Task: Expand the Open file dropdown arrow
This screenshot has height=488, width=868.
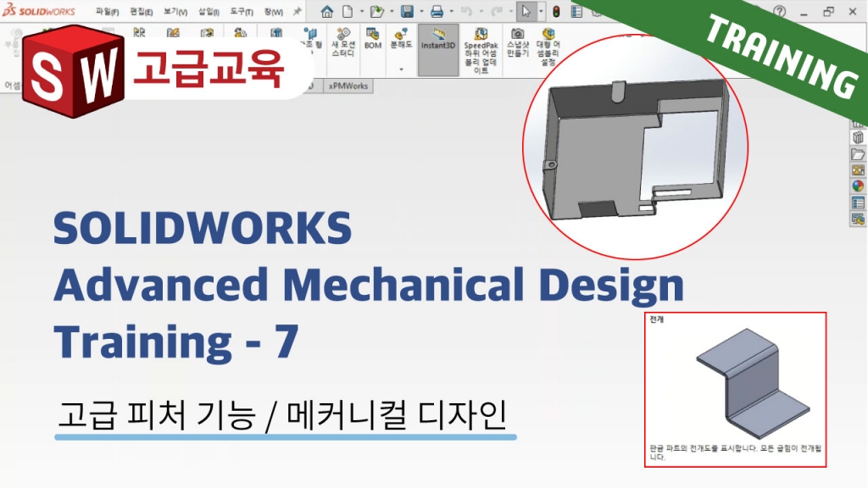Action: 392,11
